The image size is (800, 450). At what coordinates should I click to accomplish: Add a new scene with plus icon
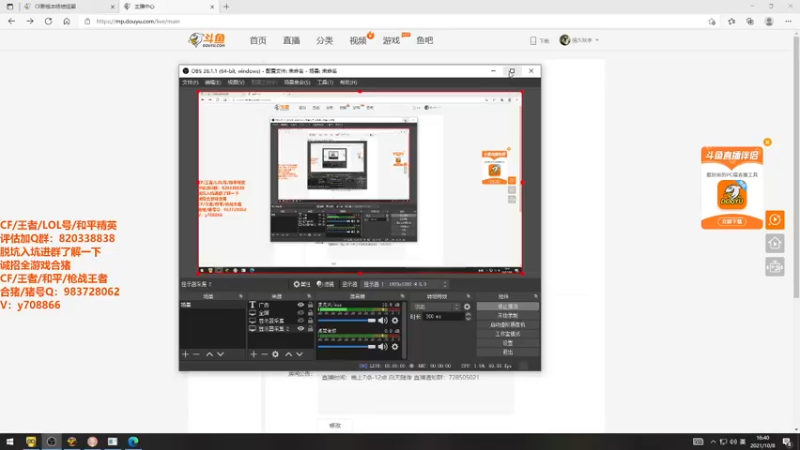point(185,354)
